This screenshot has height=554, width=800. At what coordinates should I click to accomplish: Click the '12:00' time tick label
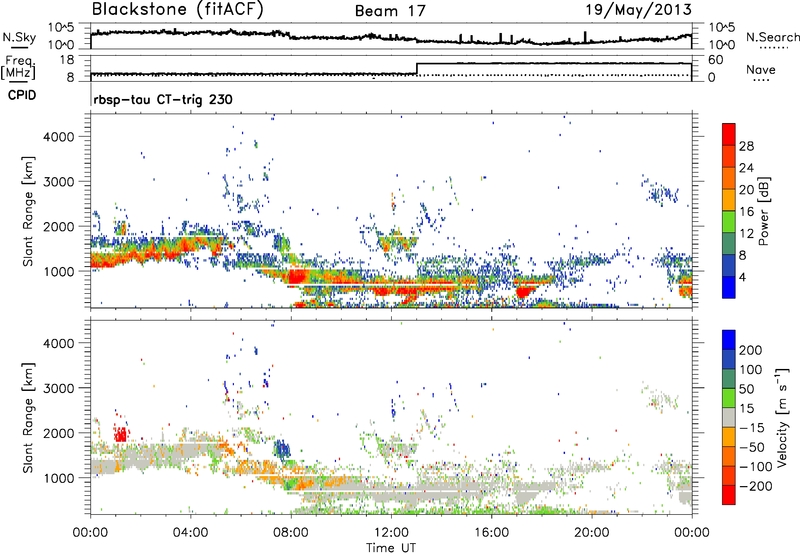click(x=391, y=533)
